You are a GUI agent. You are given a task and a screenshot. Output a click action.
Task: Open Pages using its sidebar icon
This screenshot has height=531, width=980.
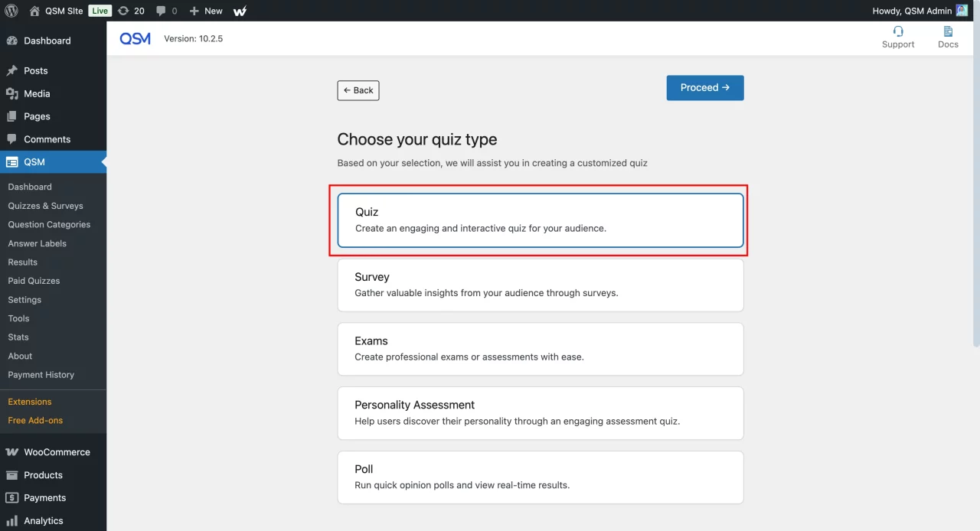12,116
